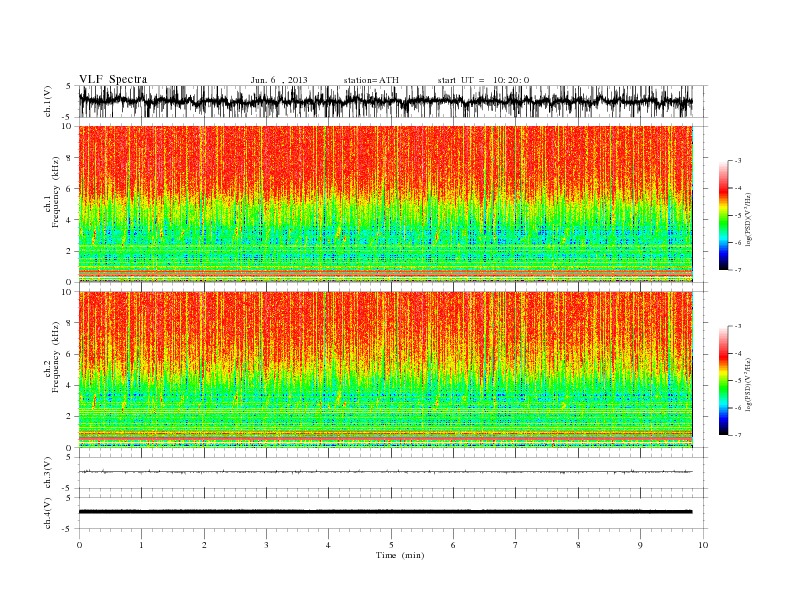This screenshot has height=612, width=792.
Task: Click the ch.1 spectrogram color scale bar
Action: 724,216
